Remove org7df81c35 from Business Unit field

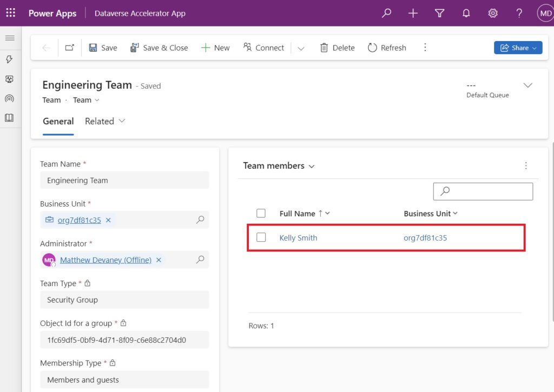tap(108, 220)
